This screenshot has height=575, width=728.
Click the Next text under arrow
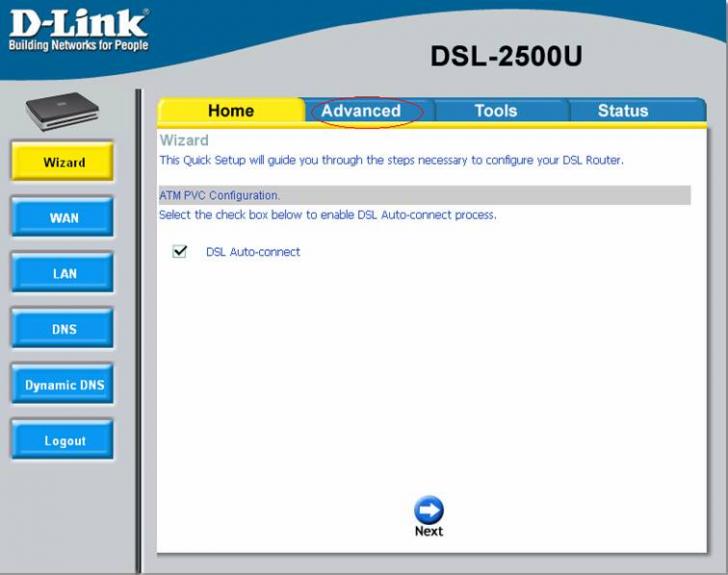click(429, 531)
